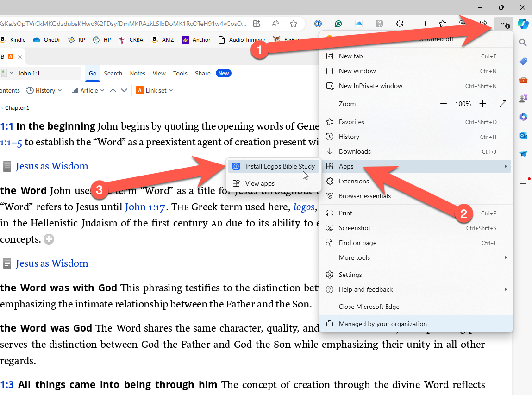The image size is (532, 395).
Task: Expand the plus circle after "concepts."
Action: pos(49,239)
